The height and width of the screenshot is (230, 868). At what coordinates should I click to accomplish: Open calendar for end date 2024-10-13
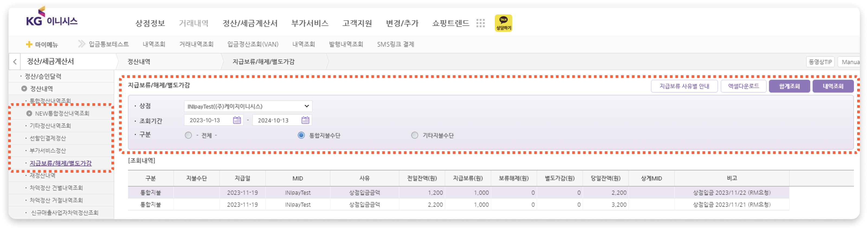tap(305, 120)
